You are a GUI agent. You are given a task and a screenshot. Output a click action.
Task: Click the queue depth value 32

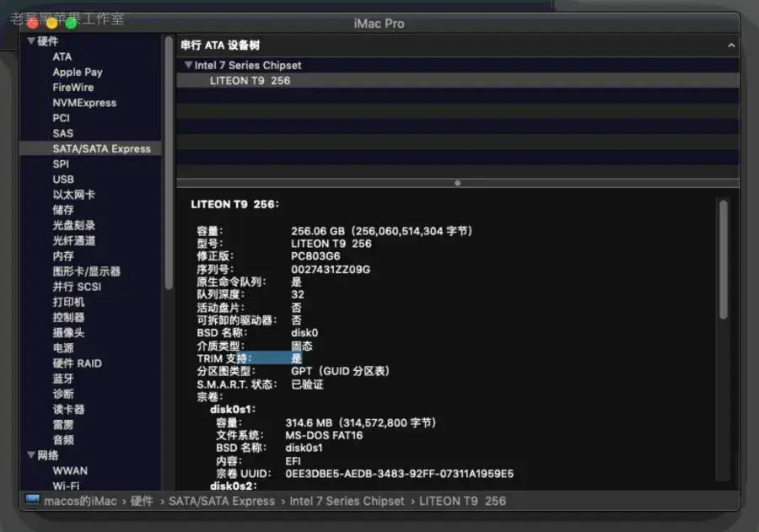coord(298,294)
